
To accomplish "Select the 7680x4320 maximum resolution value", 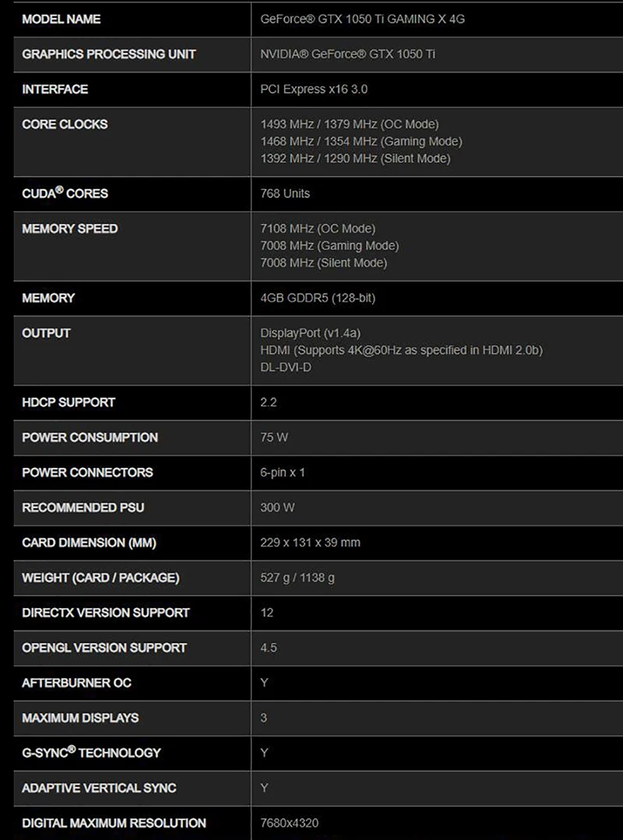I will click(289, 823).
